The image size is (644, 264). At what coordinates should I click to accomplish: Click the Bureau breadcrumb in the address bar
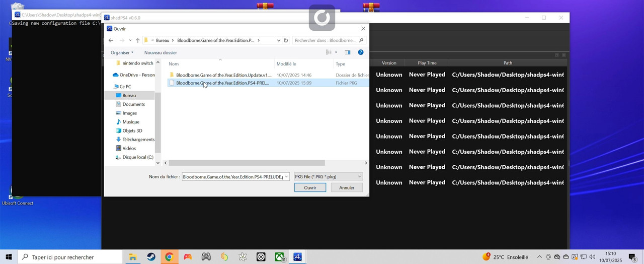pos(163,40)
